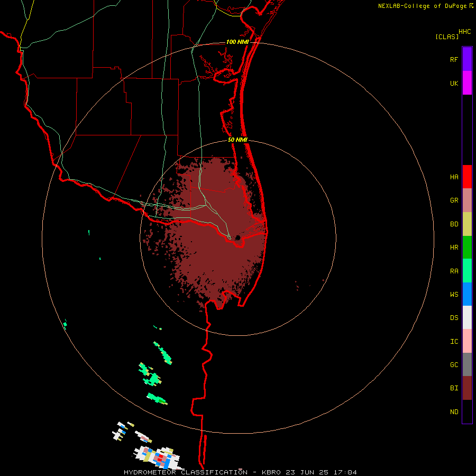Click the BI legend label

[x=454, y=388]
